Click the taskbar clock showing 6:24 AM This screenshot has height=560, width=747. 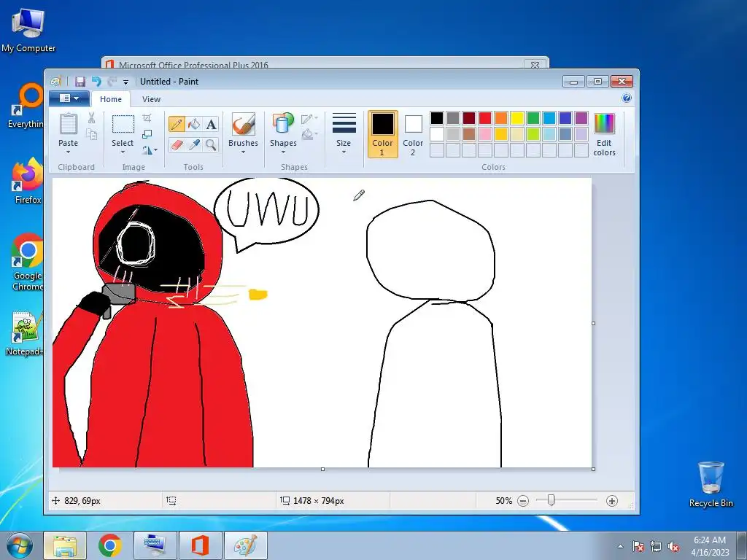tap(710, 545)
